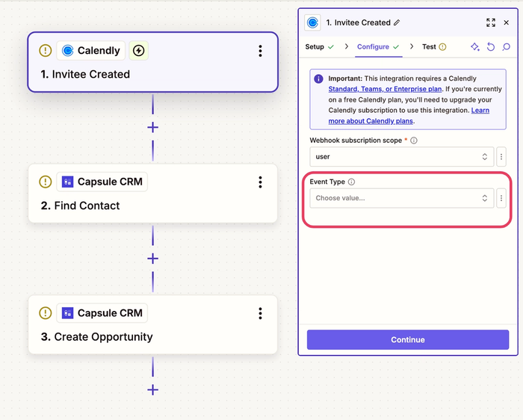Click the Capsule CRM chip on step 2
This screenshot has width=523, height=420.
[x=102, y=182]
